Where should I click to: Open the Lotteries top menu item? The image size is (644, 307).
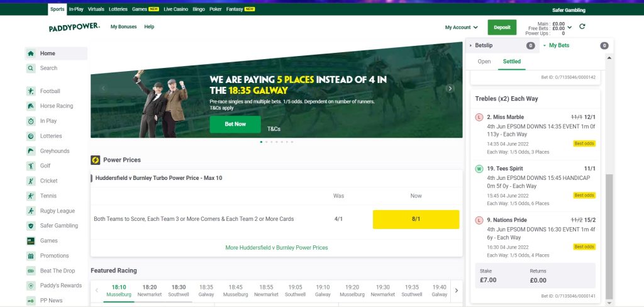pos(118,9)
